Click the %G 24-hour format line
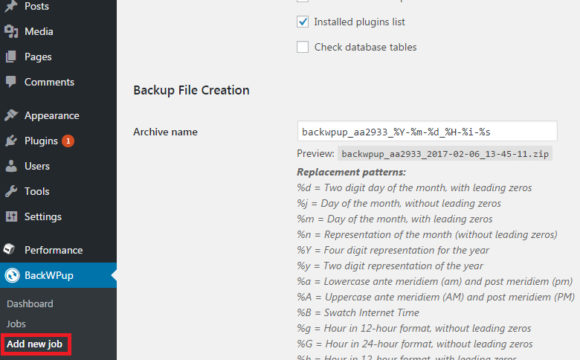580x360 pixels. pyautogui.click(x=415, y=344)
